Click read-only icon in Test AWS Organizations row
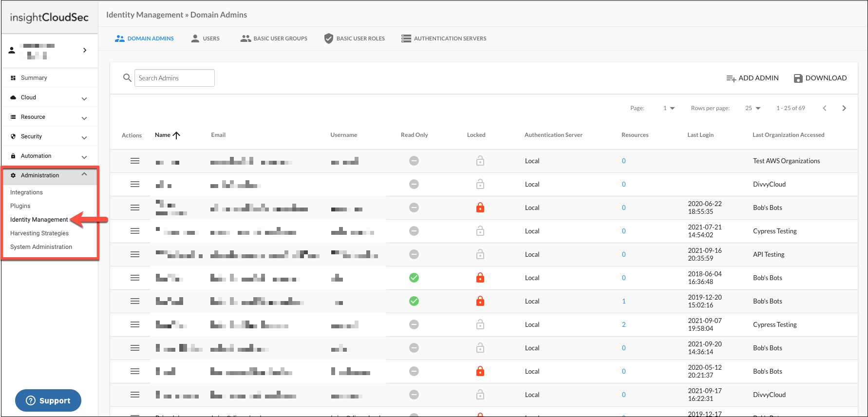 tap(414, 161)
